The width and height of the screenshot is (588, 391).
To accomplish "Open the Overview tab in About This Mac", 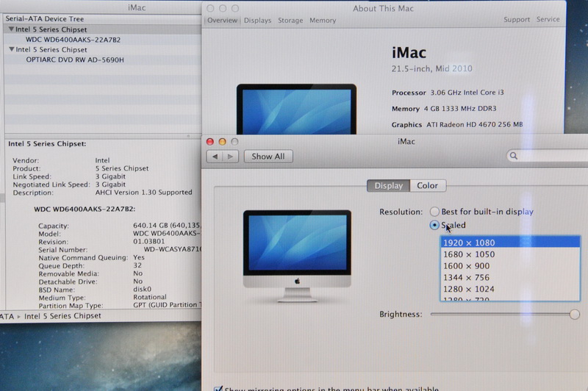I will coord(222,21).
